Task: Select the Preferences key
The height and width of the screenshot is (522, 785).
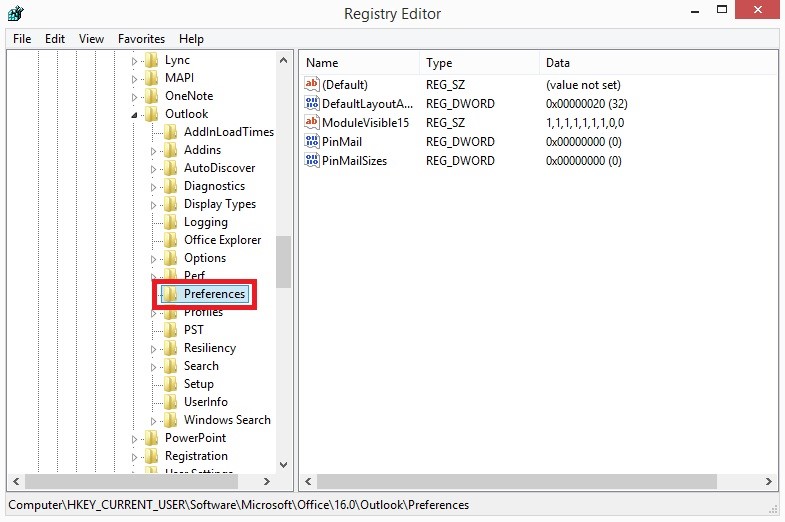Action: click(214, 294)
